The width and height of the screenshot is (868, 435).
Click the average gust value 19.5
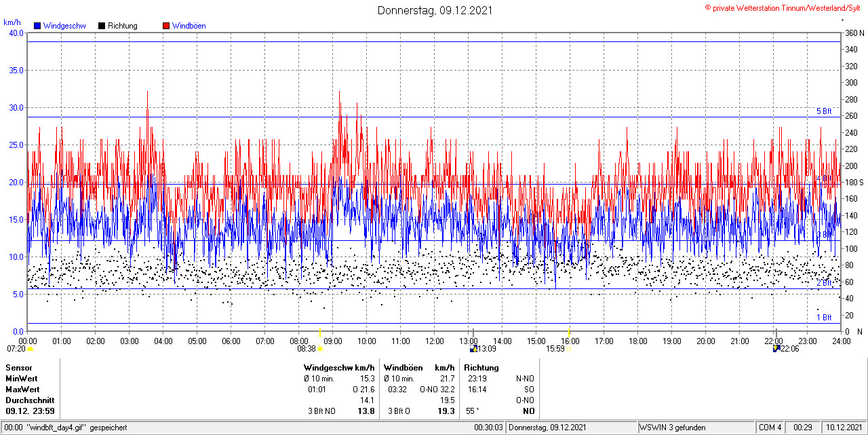click(448, 400)
